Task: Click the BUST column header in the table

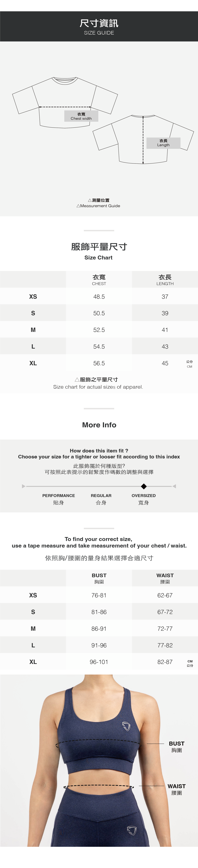Action: pos(99,578)
